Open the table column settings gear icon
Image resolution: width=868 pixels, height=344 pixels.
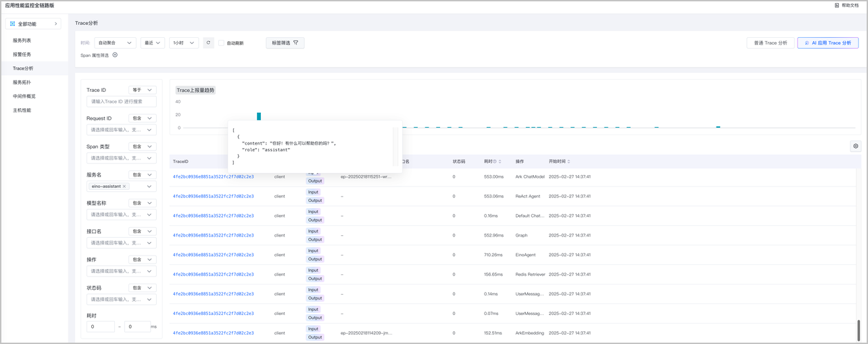pos(856,146)
